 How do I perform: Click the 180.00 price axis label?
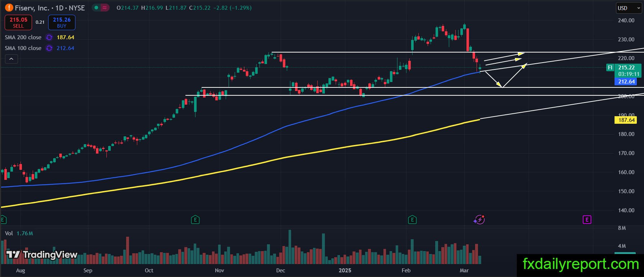[x=626, y=134]
